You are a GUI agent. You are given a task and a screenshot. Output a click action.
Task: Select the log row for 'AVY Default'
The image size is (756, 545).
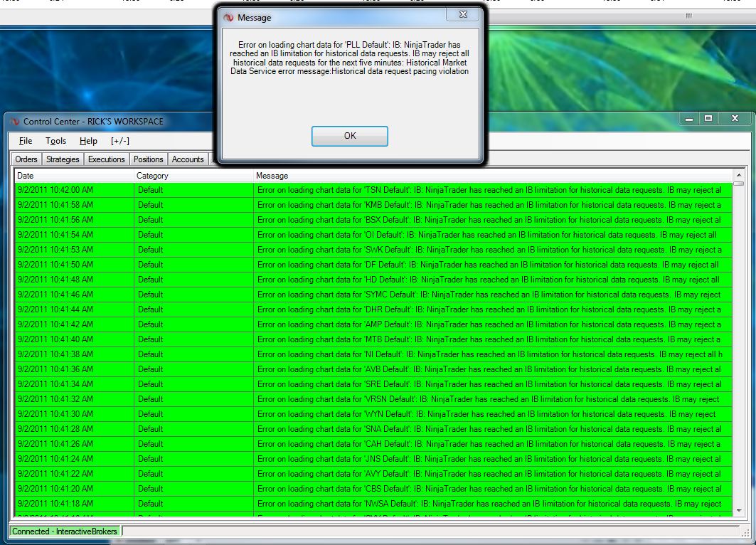(x=373, y=474)
